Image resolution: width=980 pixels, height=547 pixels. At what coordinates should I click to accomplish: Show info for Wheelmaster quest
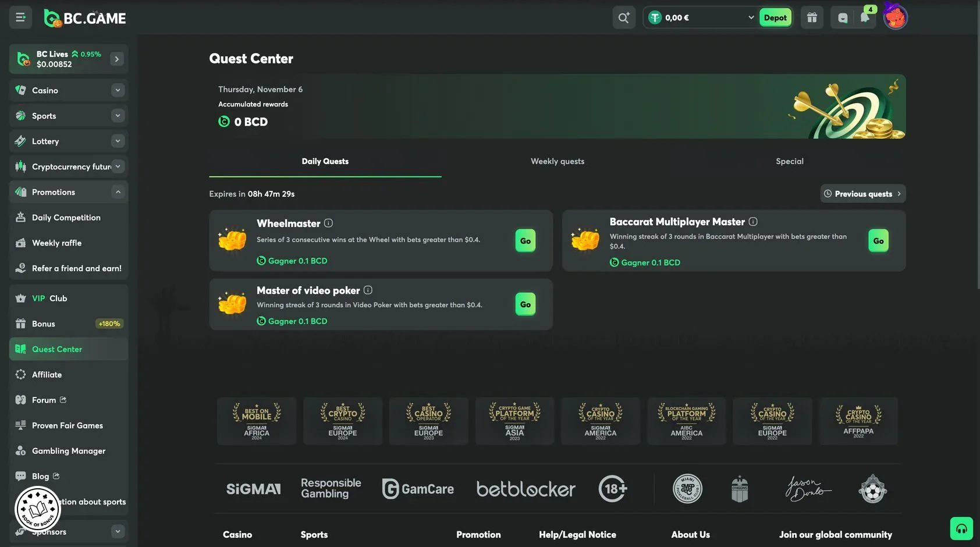tap(328, 223)
